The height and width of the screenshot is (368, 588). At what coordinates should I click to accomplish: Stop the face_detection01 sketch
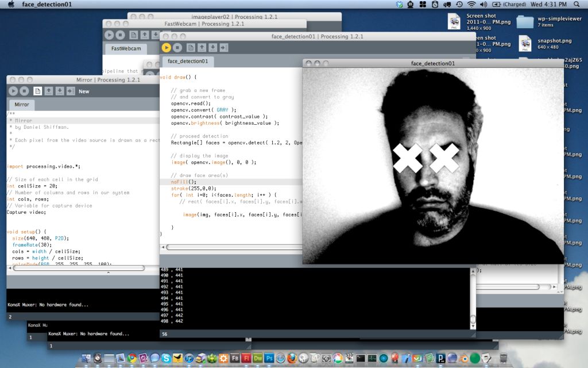point(177,47)
